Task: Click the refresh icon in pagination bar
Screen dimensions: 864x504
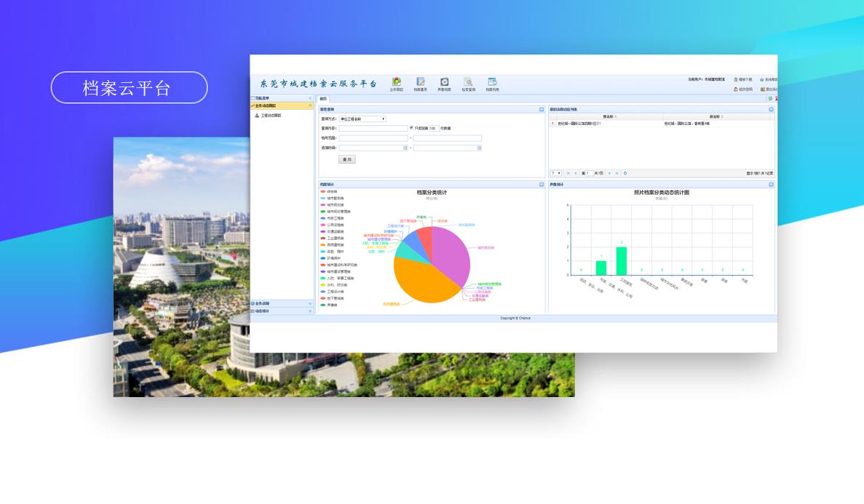Action: [x=625, y=174]
